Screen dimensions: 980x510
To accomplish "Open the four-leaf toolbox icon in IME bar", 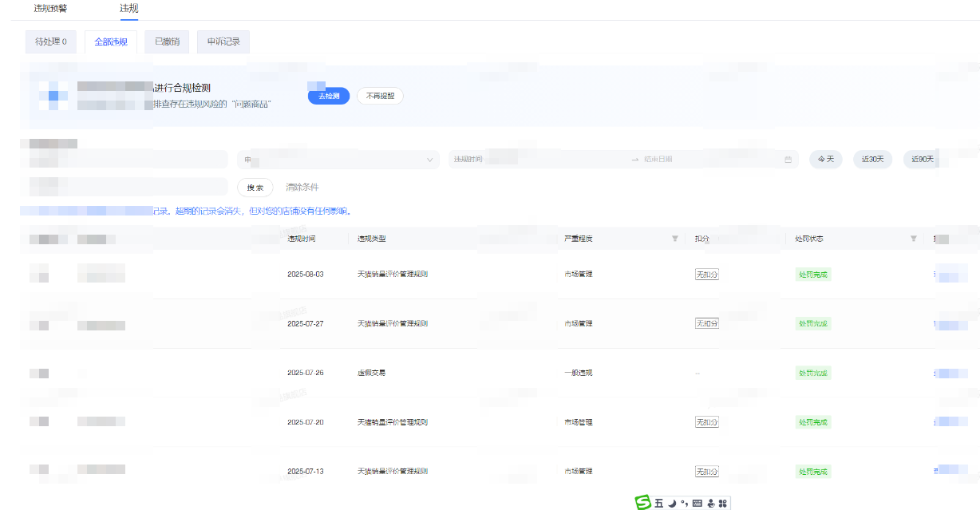I will (x=723, y=503).
